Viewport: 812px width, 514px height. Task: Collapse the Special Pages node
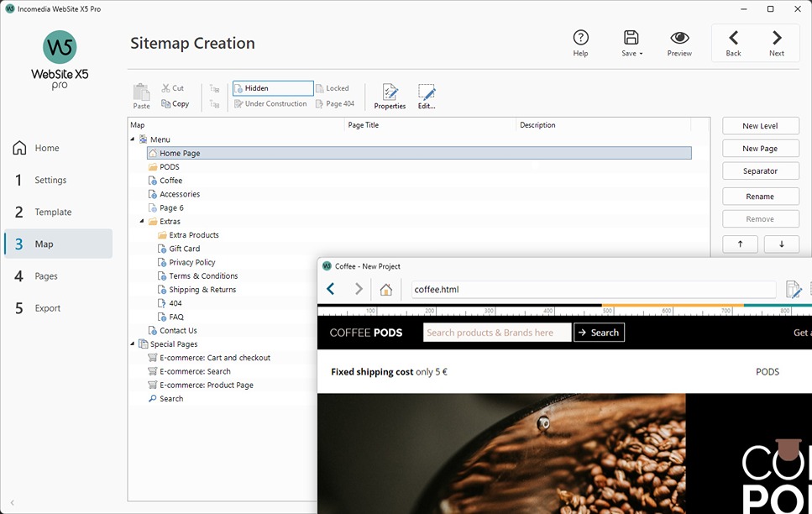pos(131,344)
